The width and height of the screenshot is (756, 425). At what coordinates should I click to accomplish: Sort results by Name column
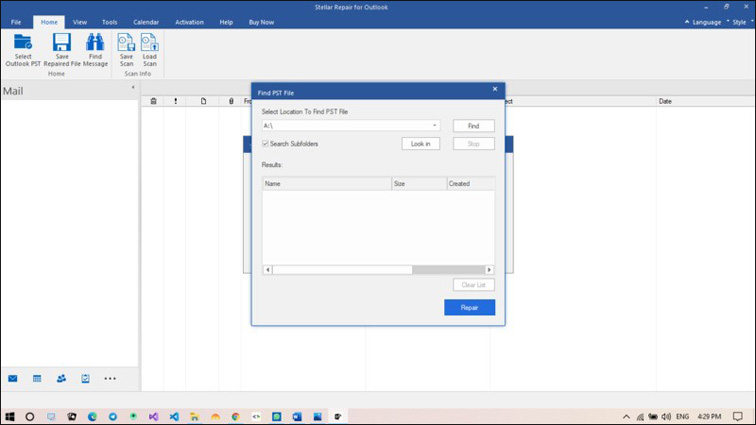[x=327, y=184]
